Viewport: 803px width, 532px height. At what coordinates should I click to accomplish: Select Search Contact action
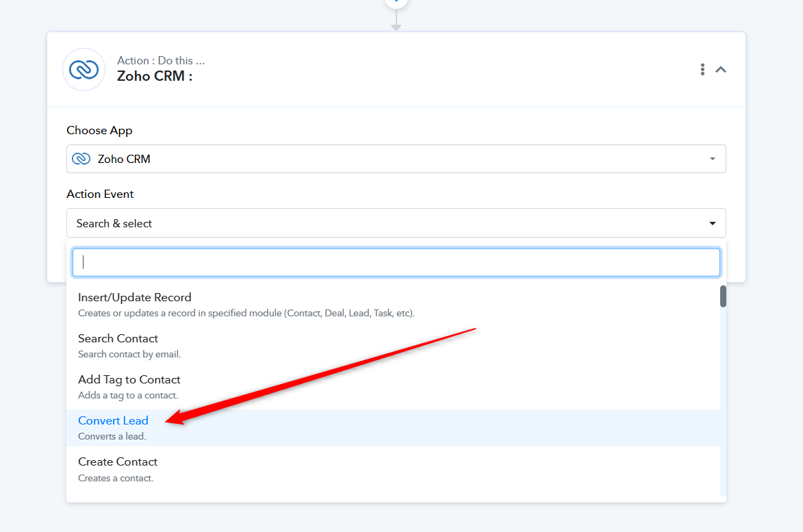pyautogui.click(x=393, y=346)
